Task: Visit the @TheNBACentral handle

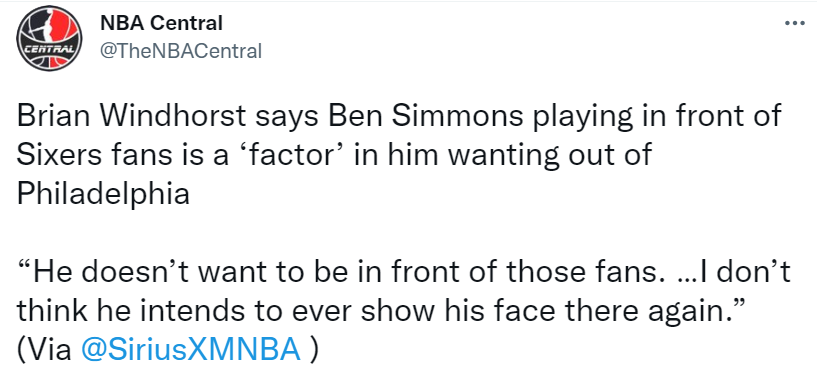Action: [180, 51]
